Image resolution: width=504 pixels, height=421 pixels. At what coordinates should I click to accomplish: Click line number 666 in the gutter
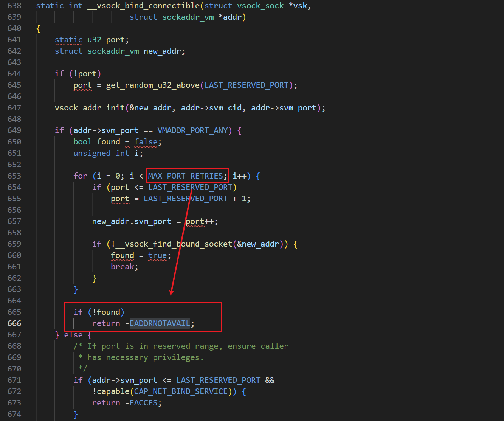click(x=14, y=323)
